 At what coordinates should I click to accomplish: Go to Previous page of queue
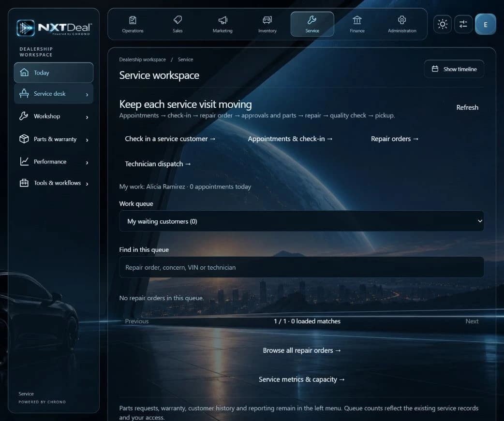(136, 321)
